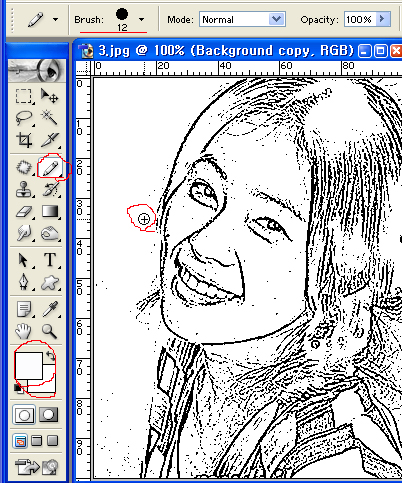Select the Magic Wand tool
This screenshot has width=402, height=483.
pos(50,117)
